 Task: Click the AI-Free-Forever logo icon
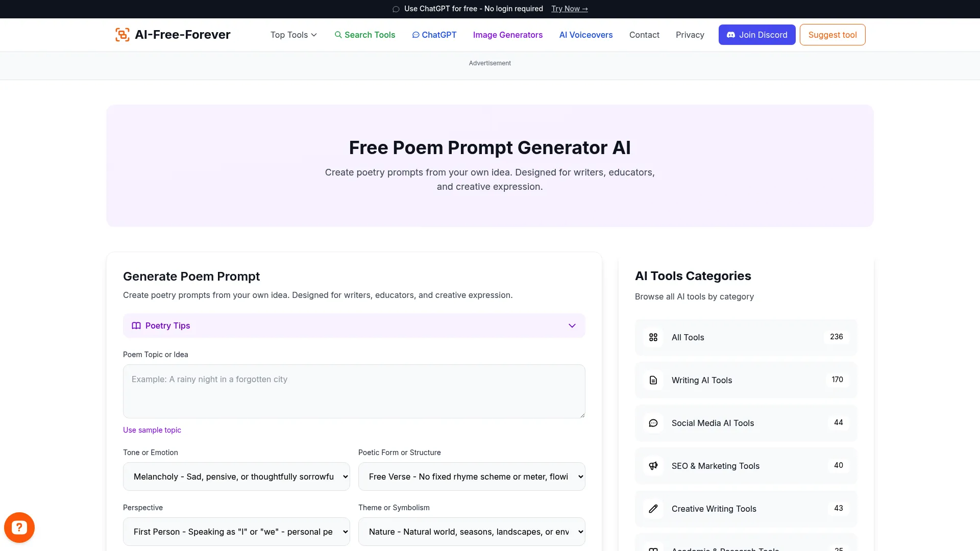pos(122,34)
